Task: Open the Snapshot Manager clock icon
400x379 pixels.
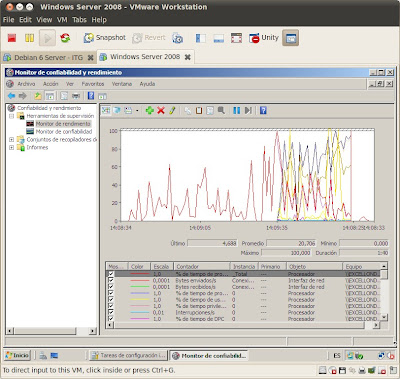Action: coord(177,38)
